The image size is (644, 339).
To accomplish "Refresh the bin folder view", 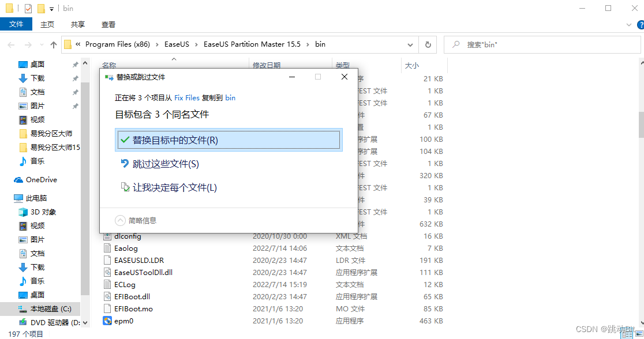I will pyautogui.click(x=428, y=45).
